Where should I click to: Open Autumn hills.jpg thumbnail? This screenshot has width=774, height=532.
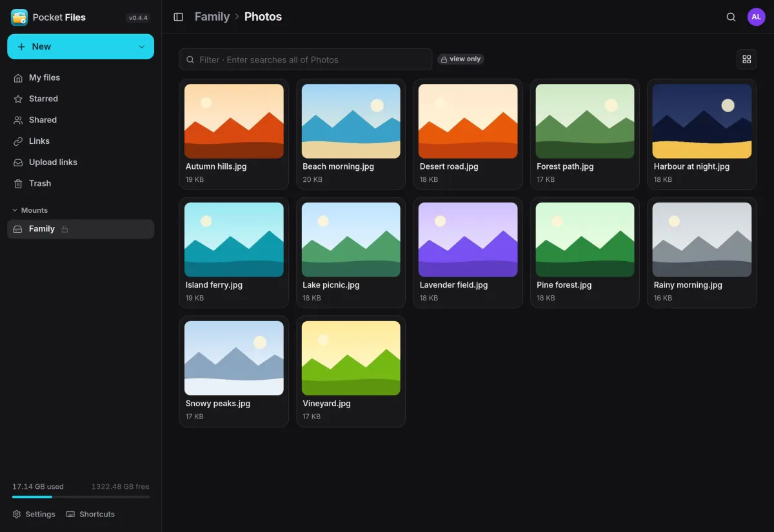point(234,121)
